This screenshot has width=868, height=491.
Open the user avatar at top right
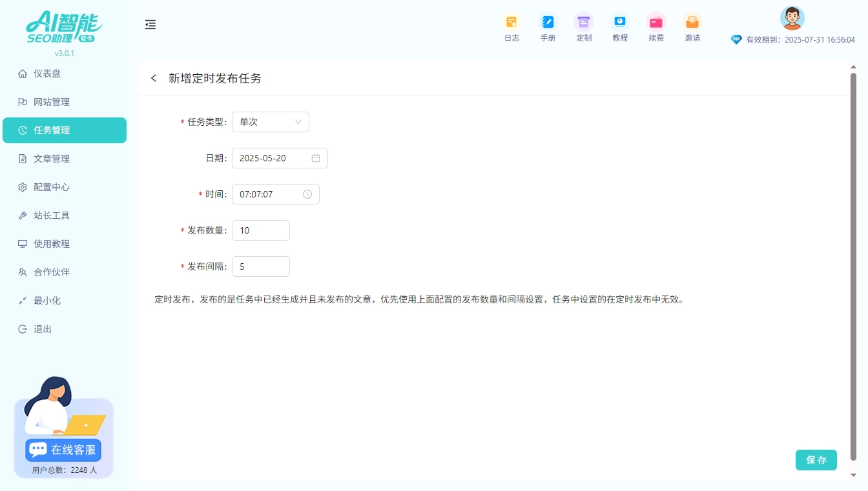[x=792, y=18]
